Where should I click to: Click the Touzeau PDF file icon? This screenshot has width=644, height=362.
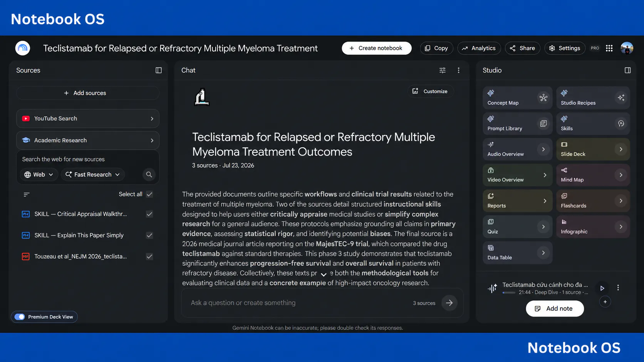(x=26, y=257)
